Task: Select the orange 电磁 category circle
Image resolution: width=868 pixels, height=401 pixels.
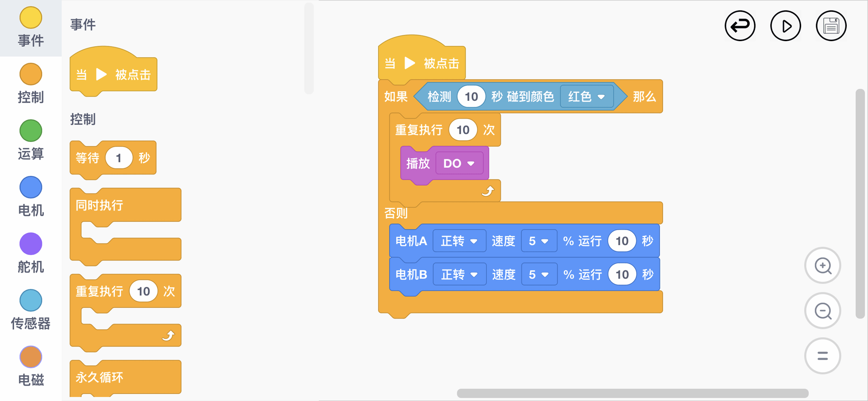Action: coord(31,357)
